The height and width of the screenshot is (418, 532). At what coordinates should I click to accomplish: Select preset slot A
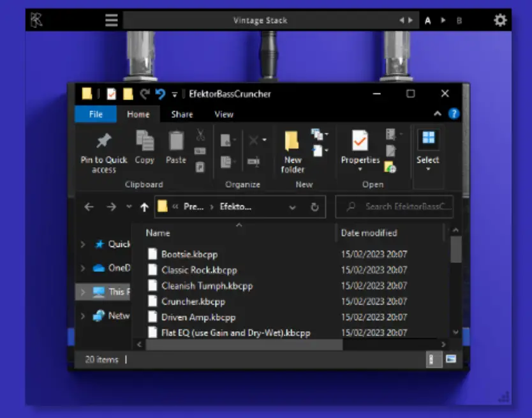tap(427, 20)
